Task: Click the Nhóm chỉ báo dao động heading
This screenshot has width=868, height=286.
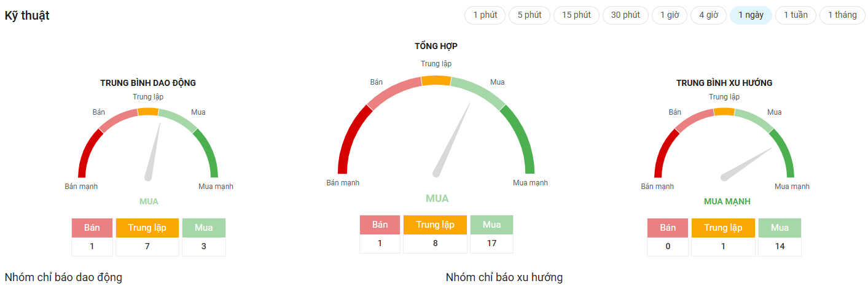Action: (63, 277)
